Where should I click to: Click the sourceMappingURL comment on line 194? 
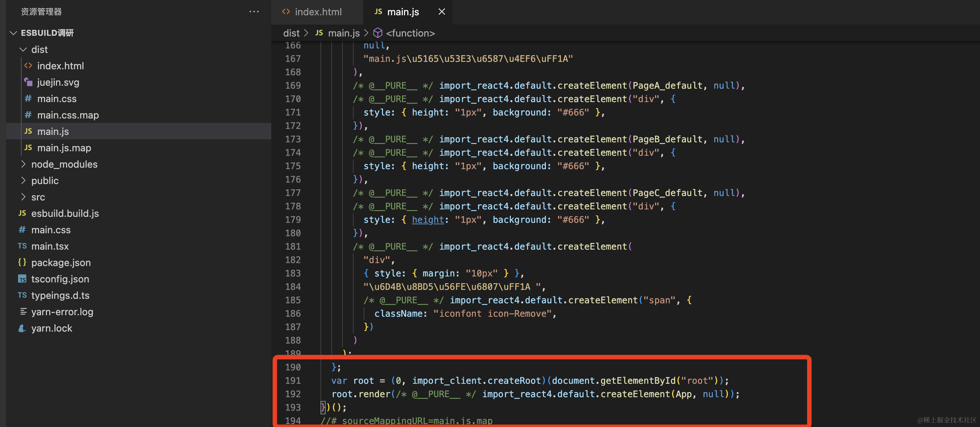pos(406,421)
